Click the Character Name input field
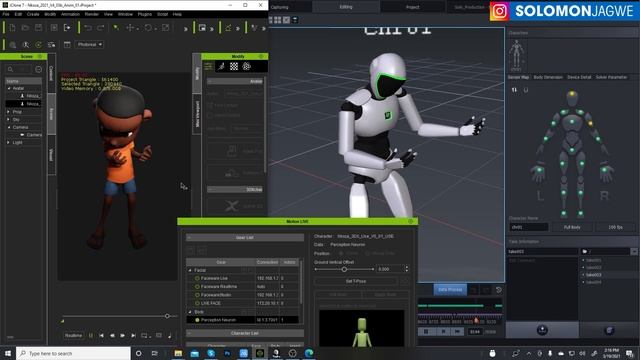This screenshot has width=640, height=360. pos(529,227)
